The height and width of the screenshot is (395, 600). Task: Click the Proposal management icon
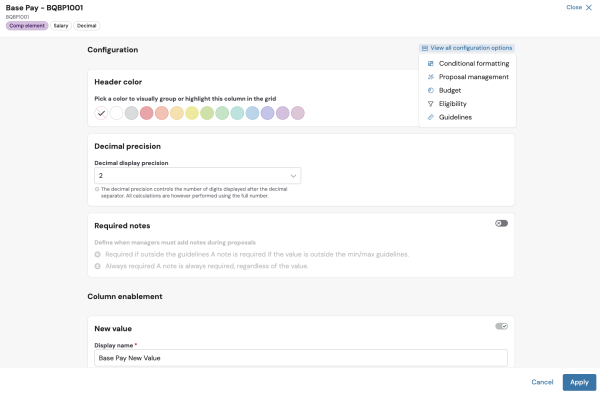coord(430,77)
